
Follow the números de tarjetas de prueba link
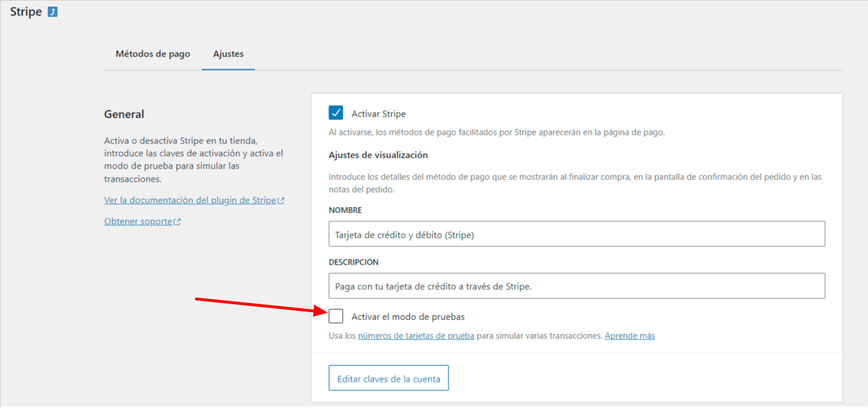416,336
